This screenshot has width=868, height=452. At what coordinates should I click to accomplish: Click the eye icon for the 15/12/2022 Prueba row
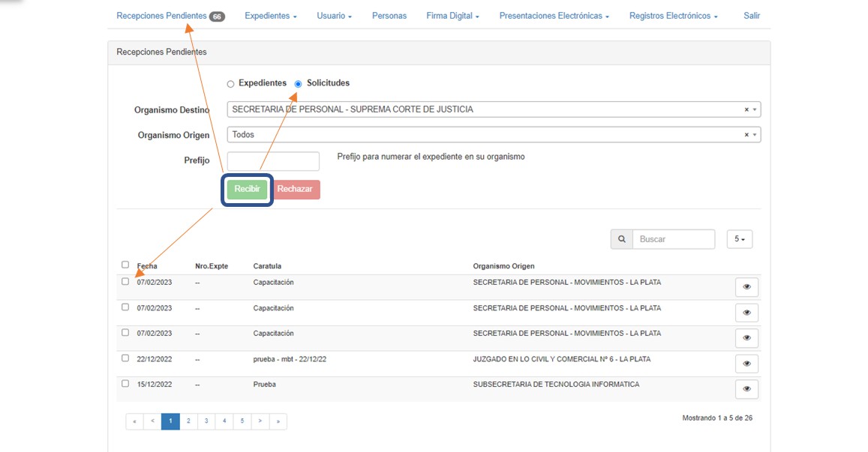tap(746, 389)
